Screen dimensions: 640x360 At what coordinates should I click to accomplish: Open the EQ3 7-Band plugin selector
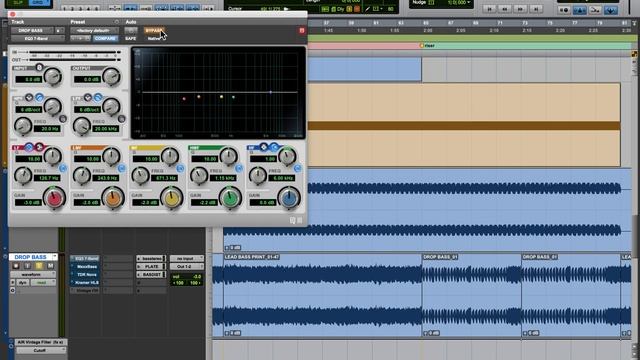(37, 38)
